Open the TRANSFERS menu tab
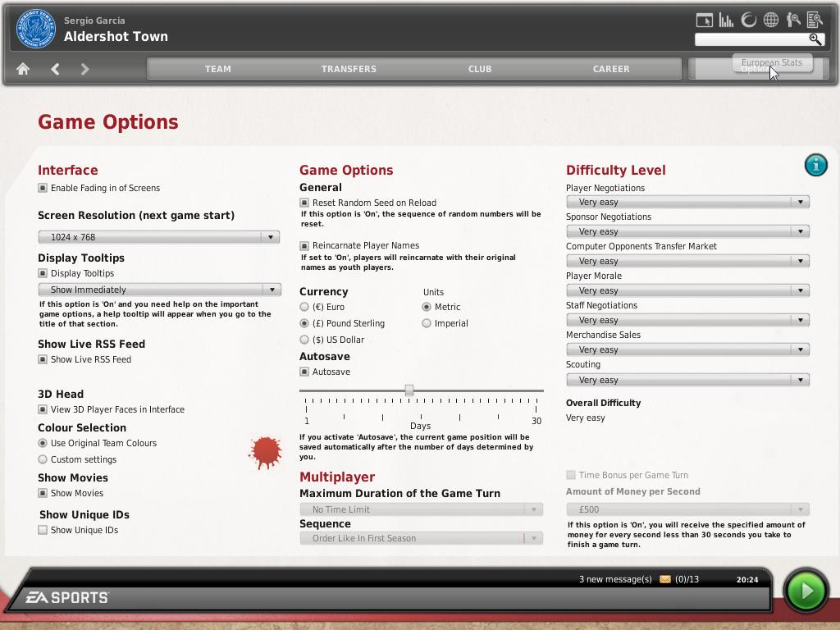Viewport: 840px width, 630px height. click(349, 69)
